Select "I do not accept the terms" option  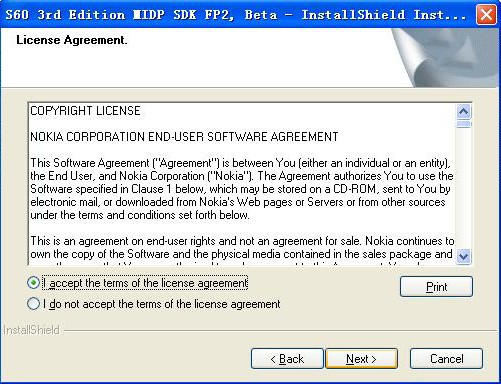[x=34, y=304]
